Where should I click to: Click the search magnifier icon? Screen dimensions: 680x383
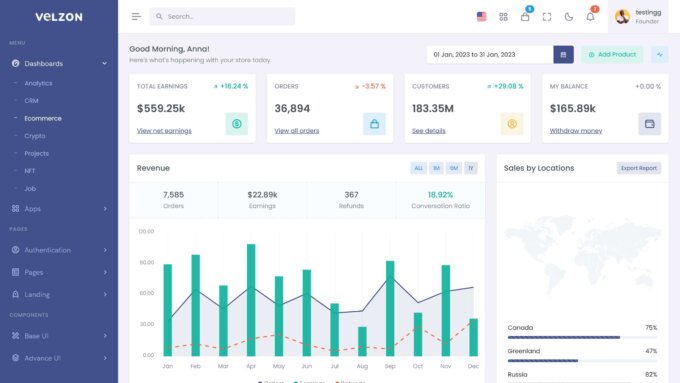tap(159, 16)
